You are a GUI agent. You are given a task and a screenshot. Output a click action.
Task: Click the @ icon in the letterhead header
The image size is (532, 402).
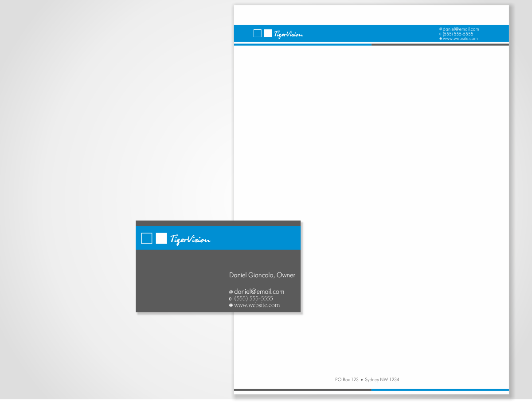click(x=441, y=29)
